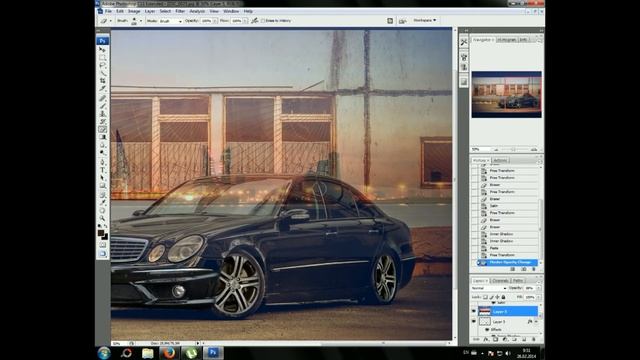
Task: Open the Filter menu
Action: (x=180, y=11)
